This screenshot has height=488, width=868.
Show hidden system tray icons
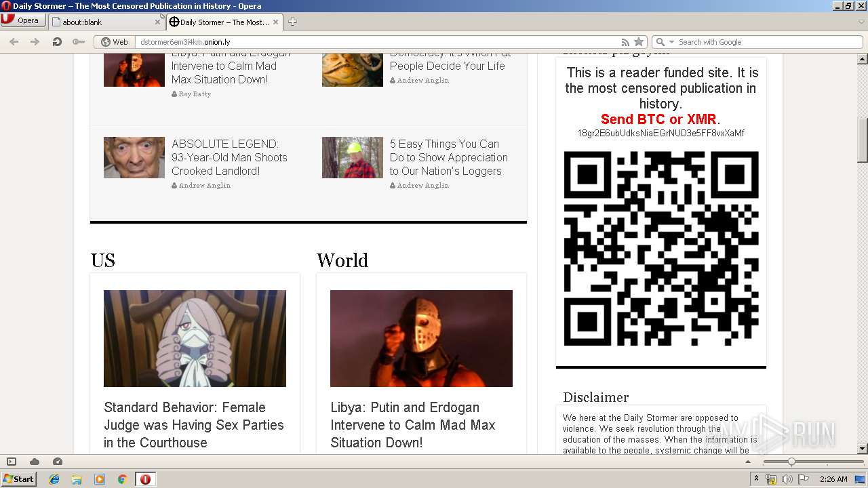(757, 479)
